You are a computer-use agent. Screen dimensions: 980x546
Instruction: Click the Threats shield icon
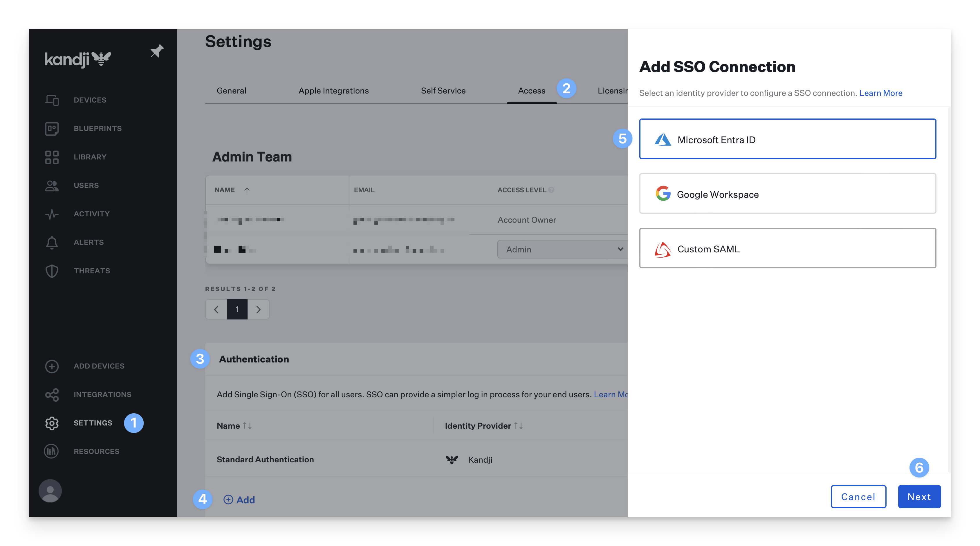click(52, 271)
